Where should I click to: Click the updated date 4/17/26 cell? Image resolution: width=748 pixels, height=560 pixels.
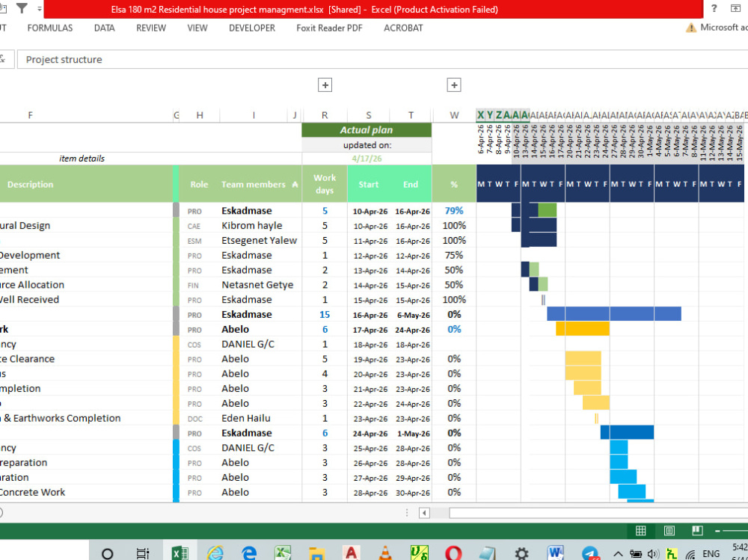(367, 159)
